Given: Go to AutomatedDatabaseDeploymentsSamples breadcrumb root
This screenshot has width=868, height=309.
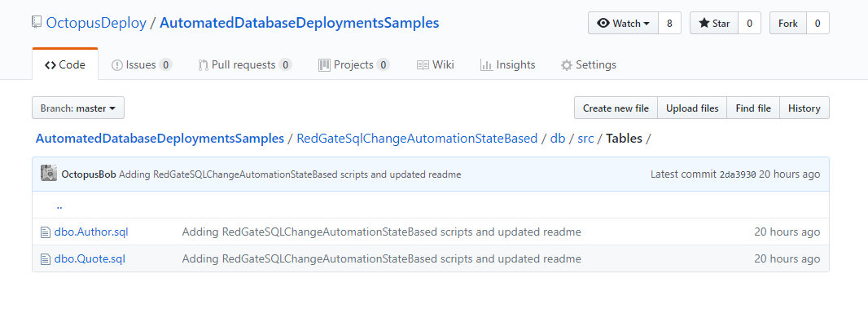Looking at the screenshot, I should (160, 139).
